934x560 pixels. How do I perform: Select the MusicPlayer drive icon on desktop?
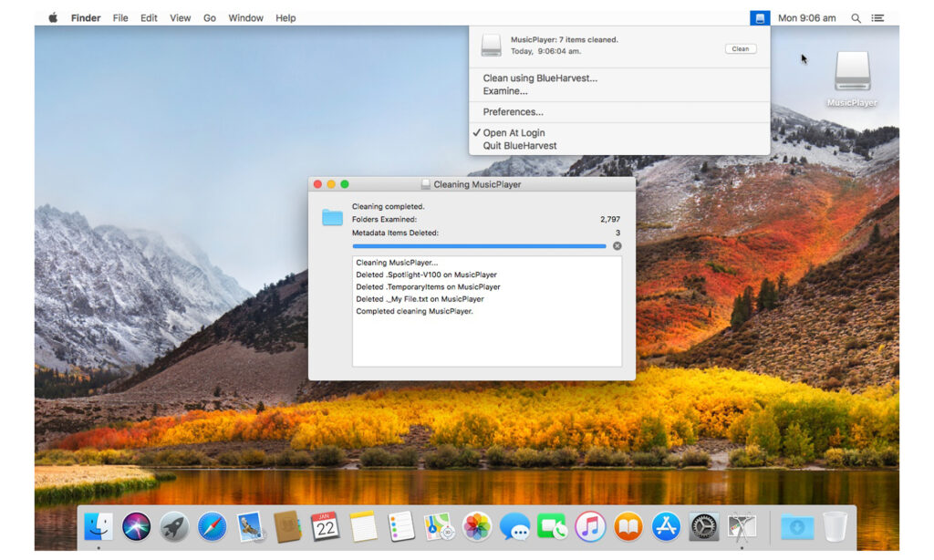(x=853, y=71)
